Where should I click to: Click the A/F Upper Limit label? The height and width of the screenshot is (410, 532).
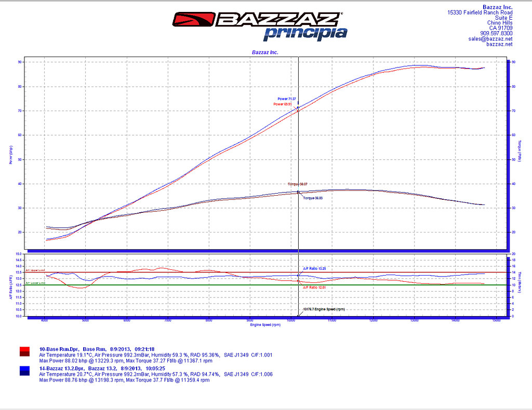[35, 270]
